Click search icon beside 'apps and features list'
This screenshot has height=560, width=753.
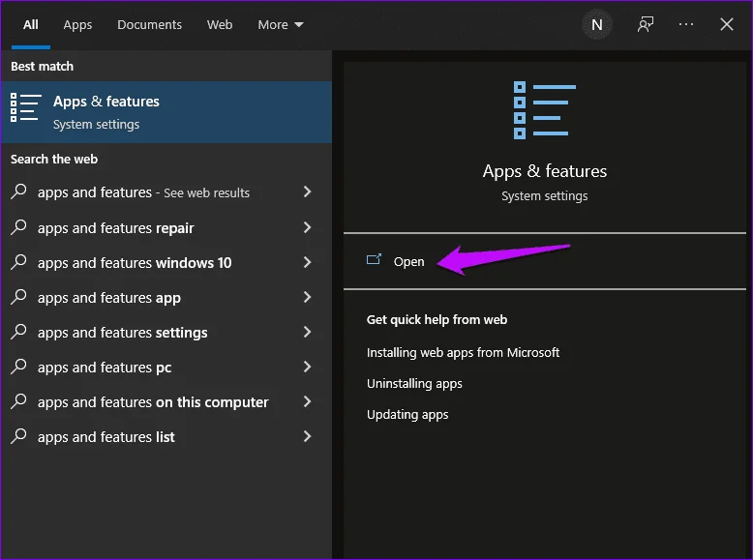pyautogui.click(x=18, y=435)
